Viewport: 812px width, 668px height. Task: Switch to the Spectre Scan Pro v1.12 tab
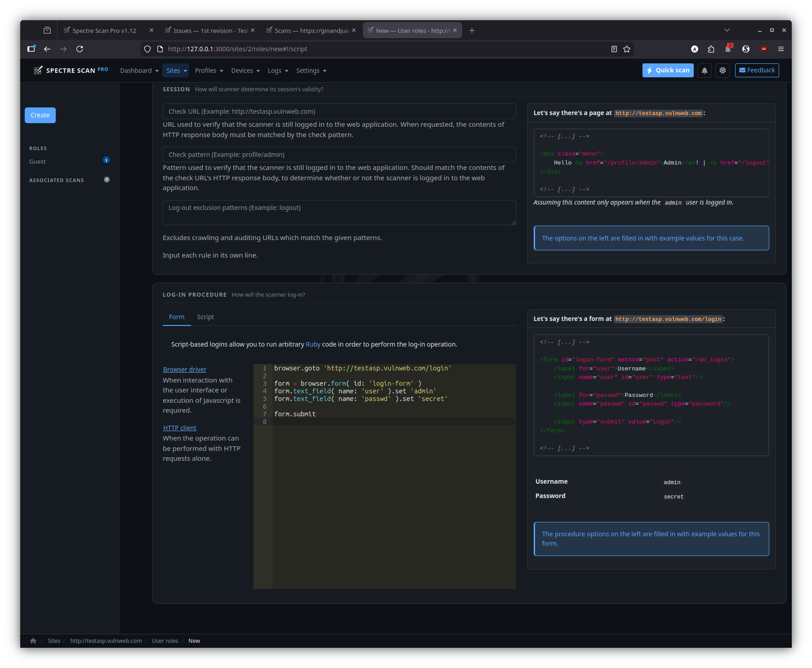click(x=104, y=31)
